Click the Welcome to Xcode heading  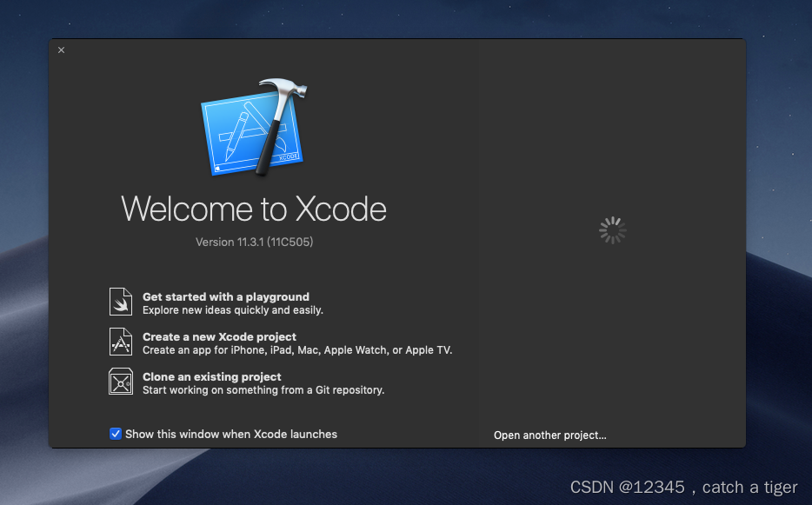click(254, 209)
